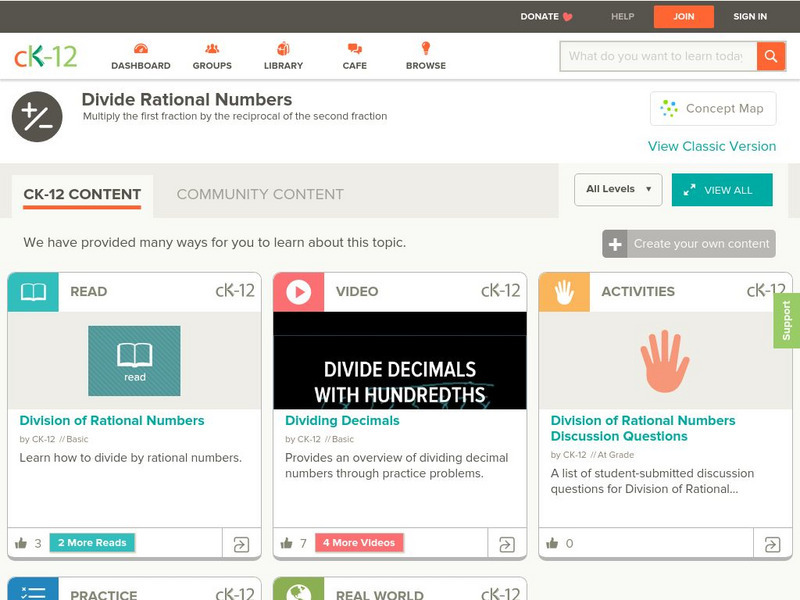
Task: Like the Discussion Questions activity
Action: [552, 543]
